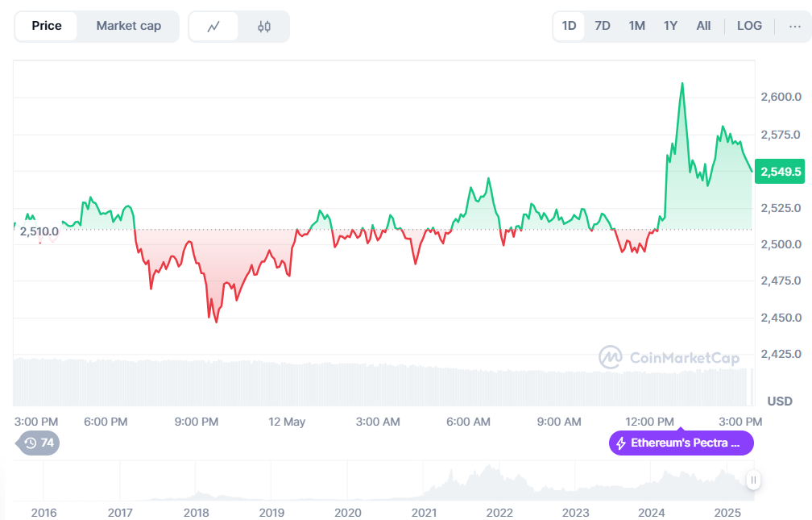Screen dimensions: 812x520
Task: Click the history clock icon showing 74
Action: (31, 443)
